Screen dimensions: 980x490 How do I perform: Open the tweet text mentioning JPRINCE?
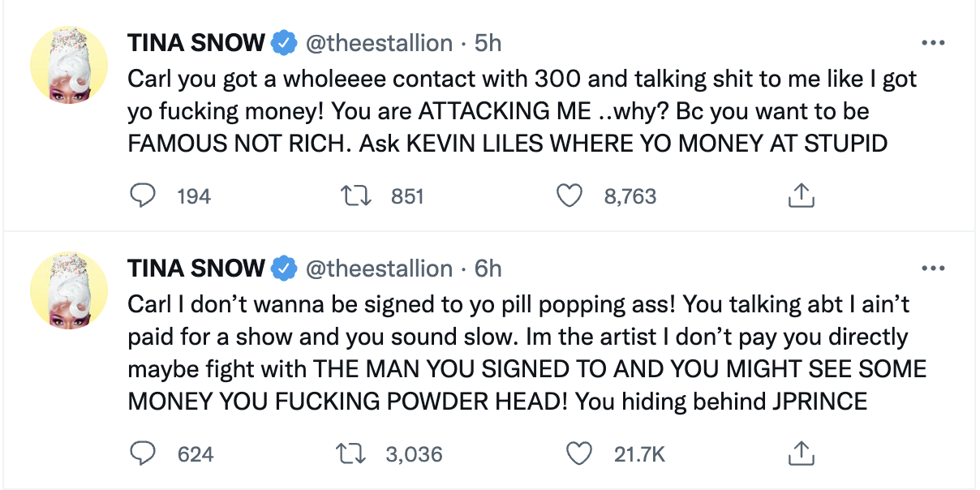click(527, 352)
